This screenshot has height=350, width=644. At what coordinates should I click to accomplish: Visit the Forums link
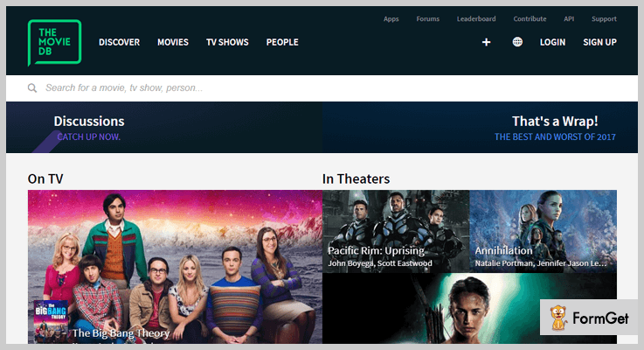[x=427, y=19]
